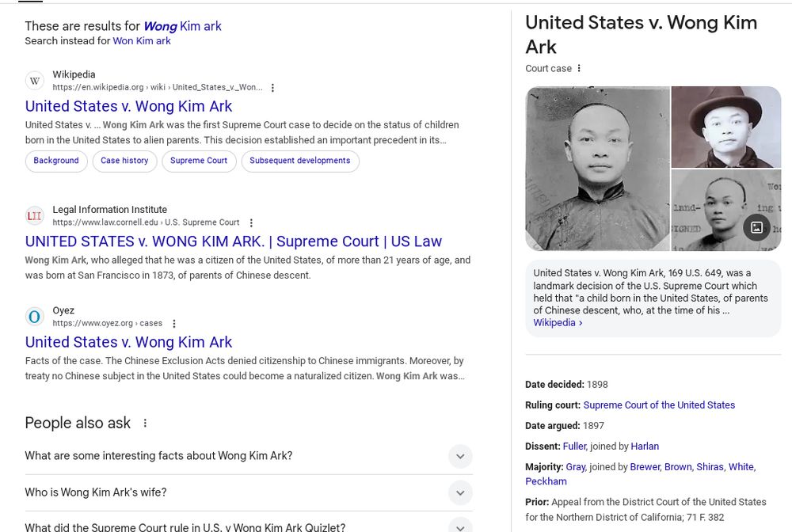Image resolution: width=792 pixels, height=532 pixels.
Task: Expand interesting facts about Wong Kim Ark
Action: point(460,456)
